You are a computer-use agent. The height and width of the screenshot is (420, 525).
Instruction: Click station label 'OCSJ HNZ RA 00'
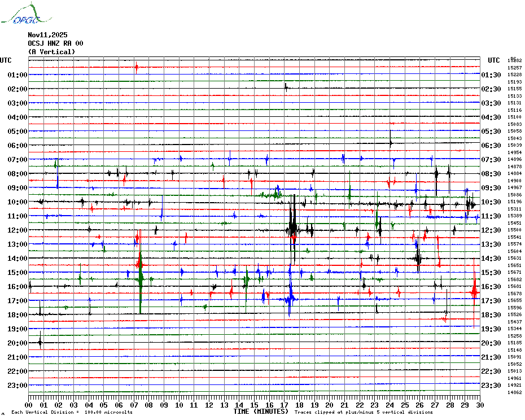[x=55, y=43]
